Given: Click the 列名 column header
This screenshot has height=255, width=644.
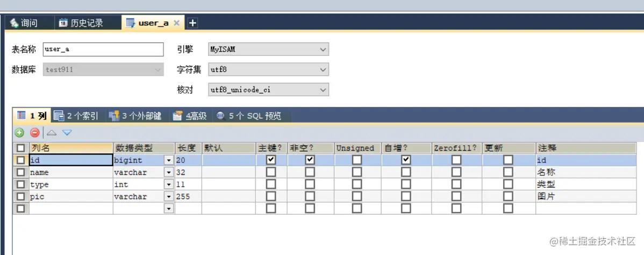Looking at the screenshot, I should coord(70,148).
